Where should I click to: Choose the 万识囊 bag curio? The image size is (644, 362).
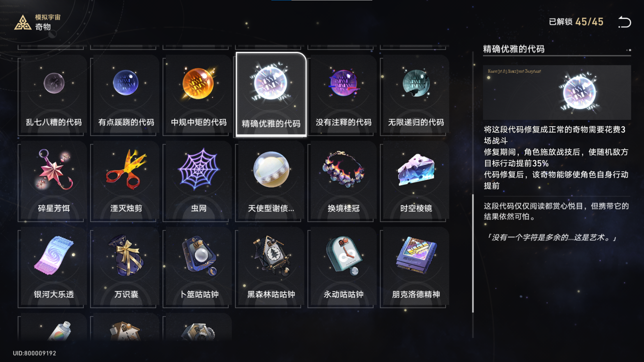pos(126,267)
